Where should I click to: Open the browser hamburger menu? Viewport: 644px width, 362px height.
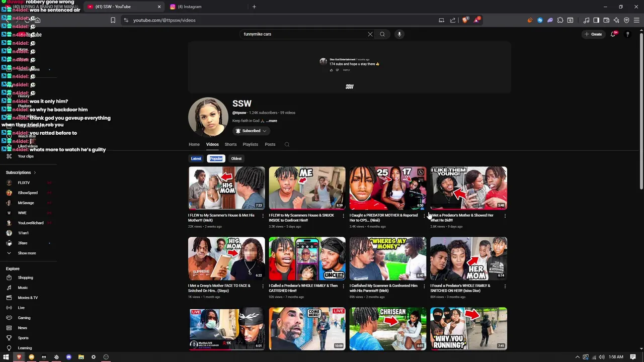(x=636, y=20)
